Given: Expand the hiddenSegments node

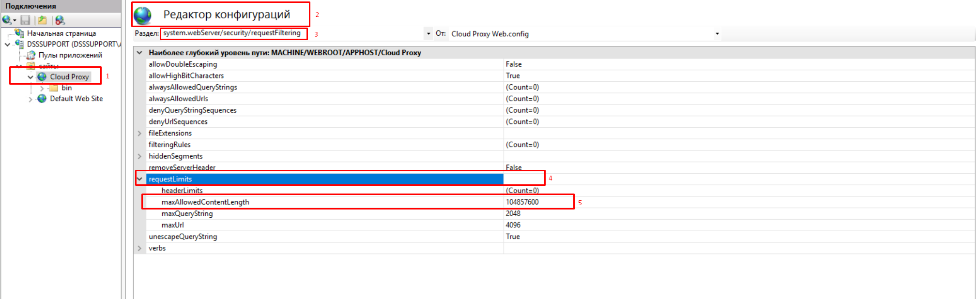Looking at the screenshot, I should pyautogui.click(x=140, y=156).
